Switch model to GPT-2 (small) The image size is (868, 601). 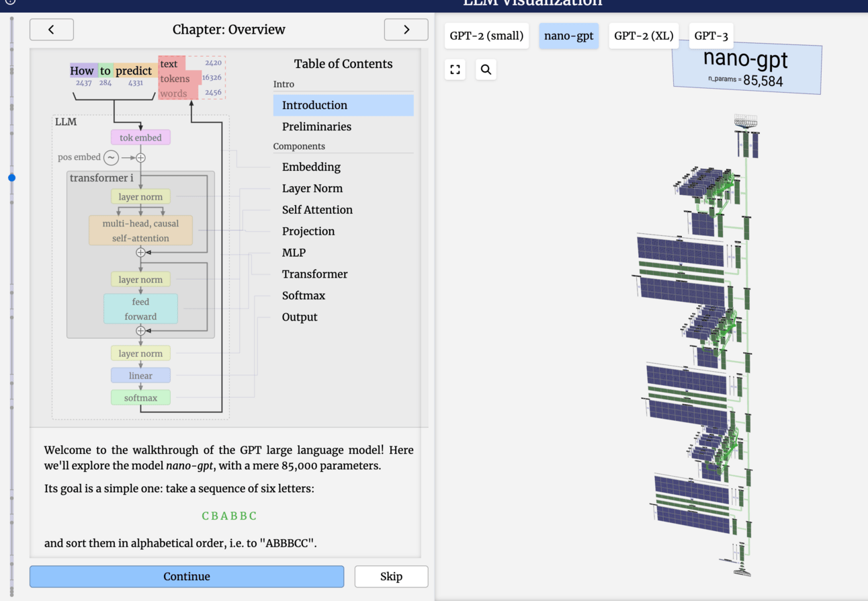(486, 36)
